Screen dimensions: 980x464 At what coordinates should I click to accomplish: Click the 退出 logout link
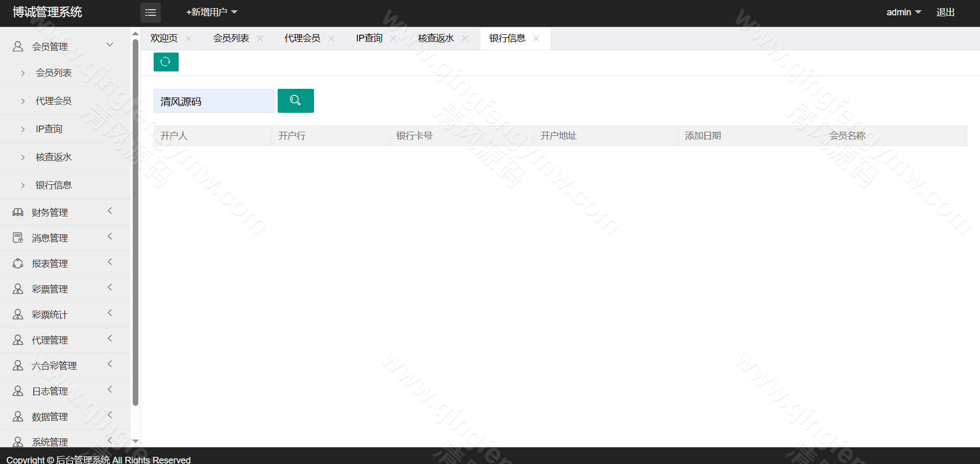(945, 12)
